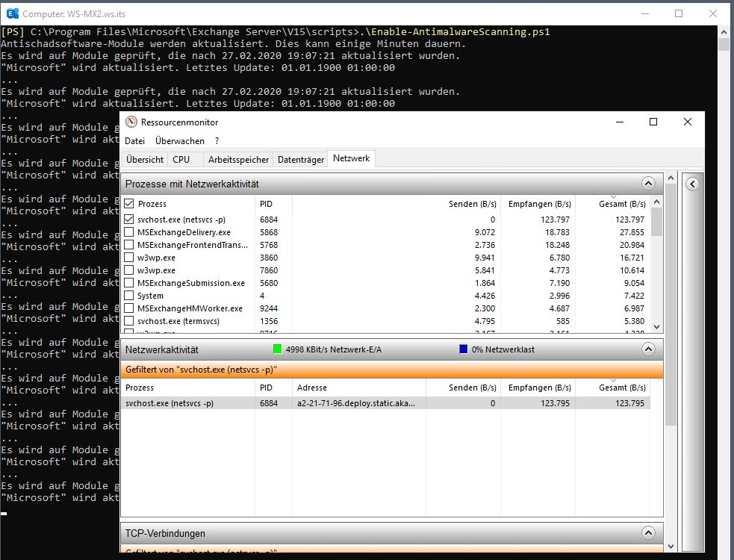Select the a2-21-71-96.deploy.static.aka address row
The width and height of the screenshot is (734, 560).
point(385,403)
